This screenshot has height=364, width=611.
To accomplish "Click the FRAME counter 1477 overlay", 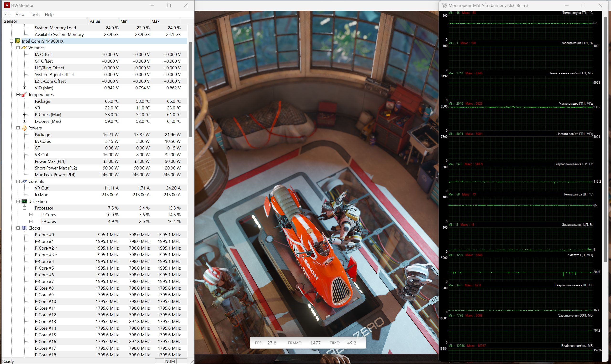I will point(315,343).
